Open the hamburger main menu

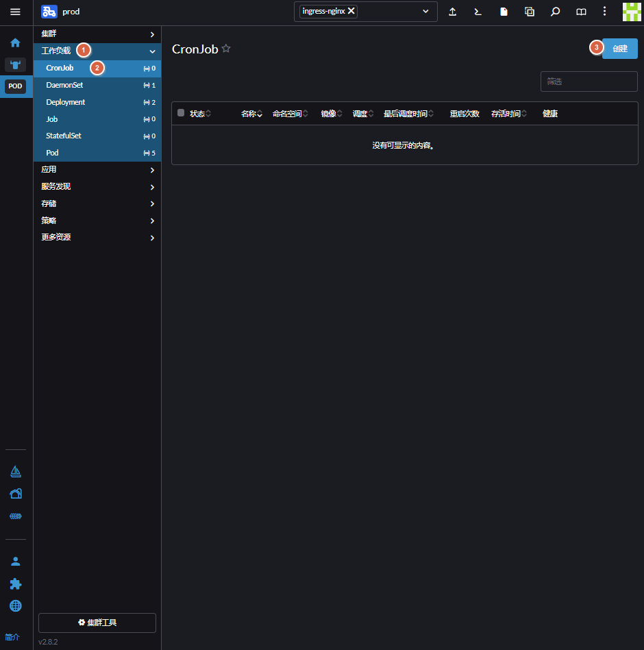15,12
